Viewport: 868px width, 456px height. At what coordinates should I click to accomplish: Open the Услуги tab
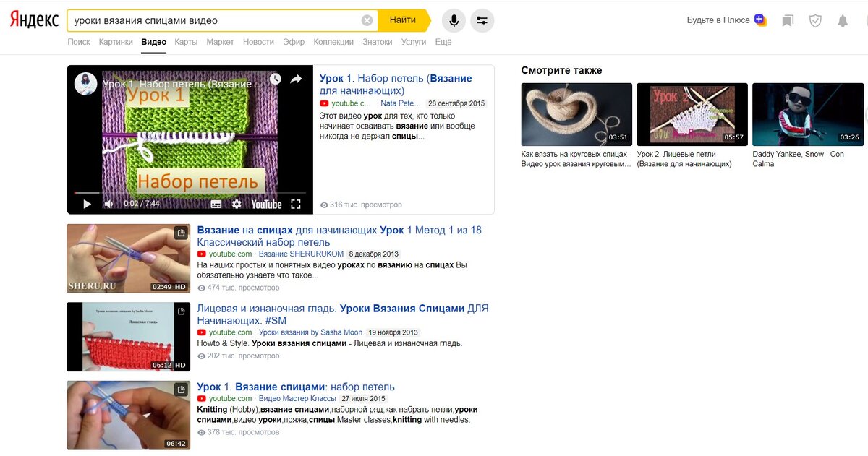click(x=414, y=42)
